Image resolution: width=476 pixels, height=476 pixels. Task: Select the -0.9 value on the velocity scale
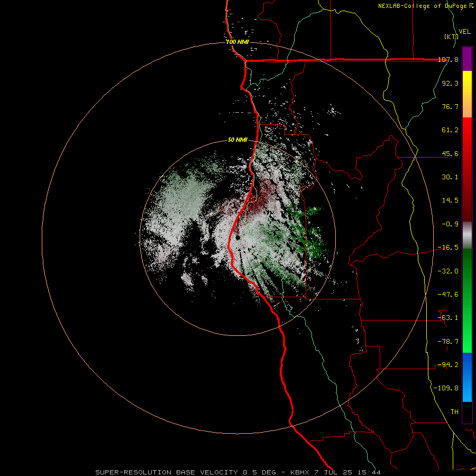click(x=450, y=224)
